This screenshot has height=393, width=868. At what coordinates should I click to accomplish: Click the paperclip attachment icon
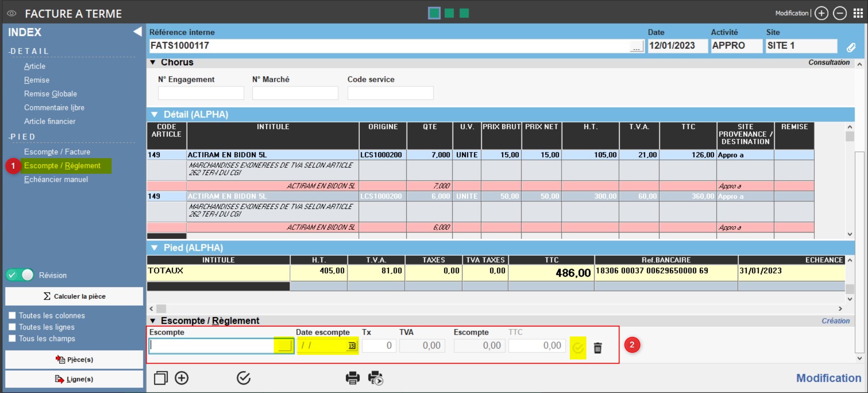pyautogui.click(x=851, y=47)
